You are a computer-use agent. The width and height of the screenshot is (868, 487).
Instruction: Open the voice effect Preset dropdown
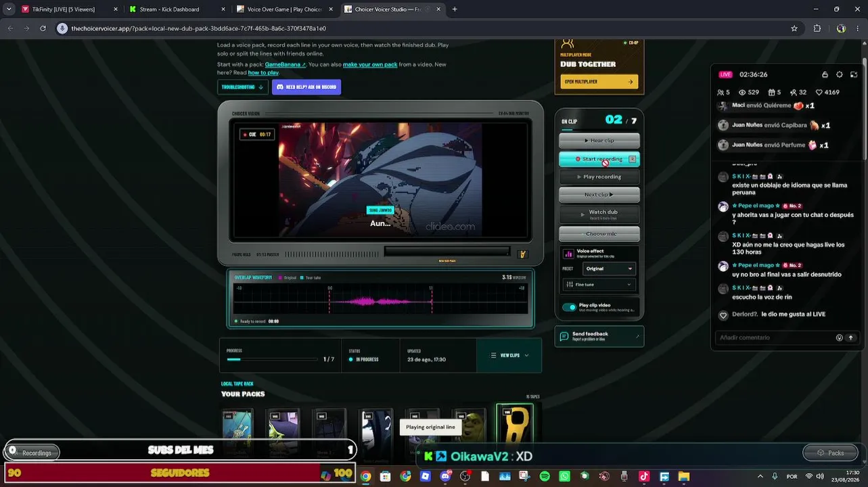coord(609,269)
